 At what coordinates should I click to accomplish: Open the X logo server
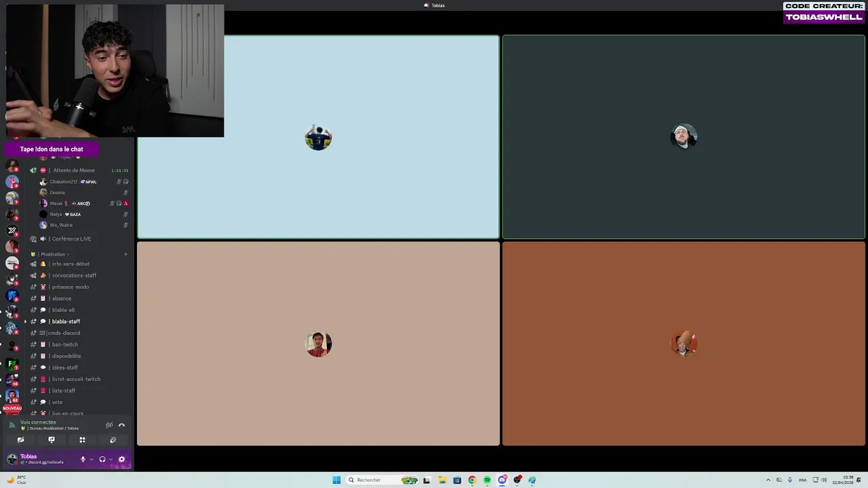[x=12, y=230]
